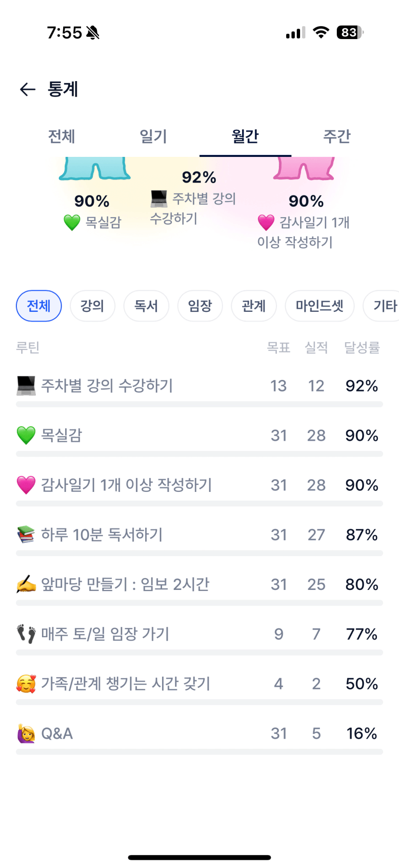Select the 마인드셋 filter chip
The width and height of the screenshot is (399, 868).
click(319, 306)
